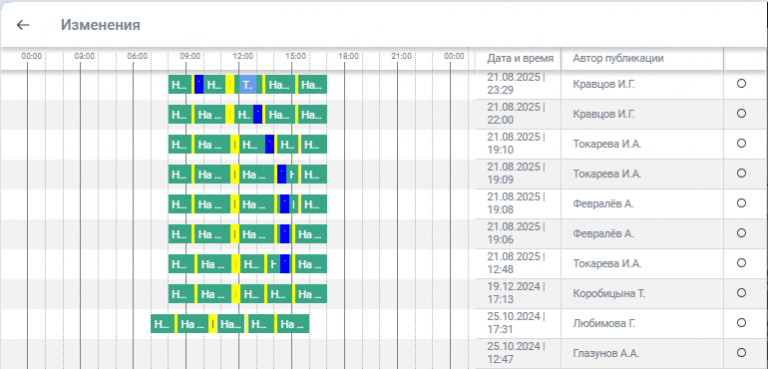Select radio button for Февралёв А. 19:08 row
This screenshot has height=369, width=768.
741,203
